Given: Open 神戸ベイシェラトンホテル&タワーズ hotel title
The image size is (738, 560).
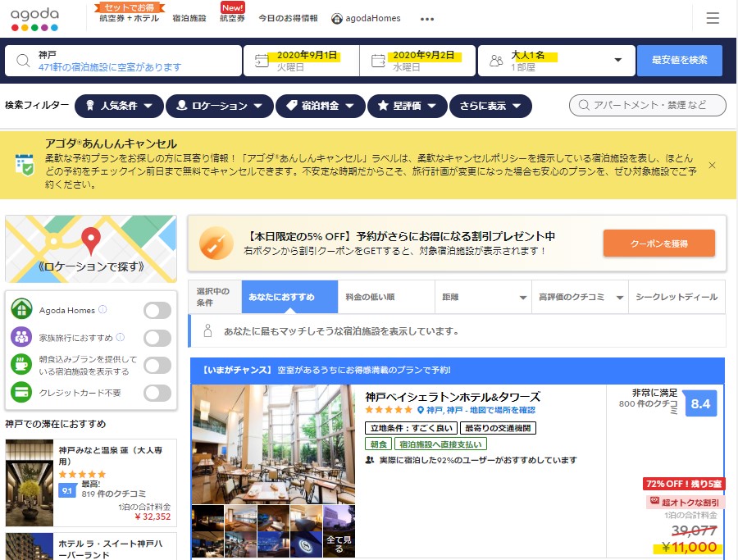Looking at the screenshot, I should (453, 397).
